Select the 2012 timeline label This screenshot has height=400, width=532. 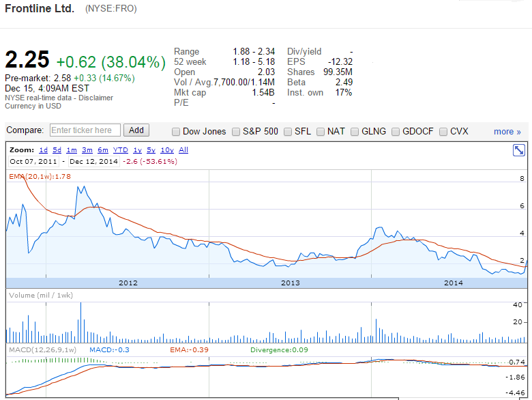coord(128,283)
